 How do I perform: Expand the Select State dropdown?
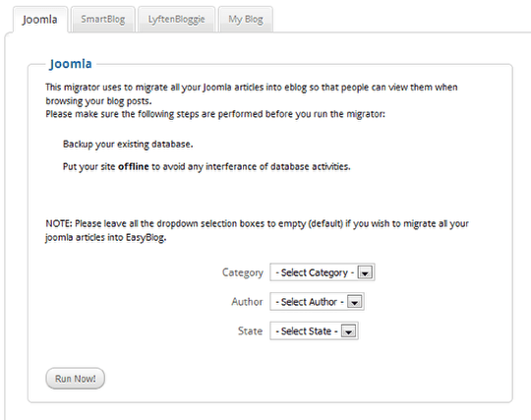click(x=314, y=330)
